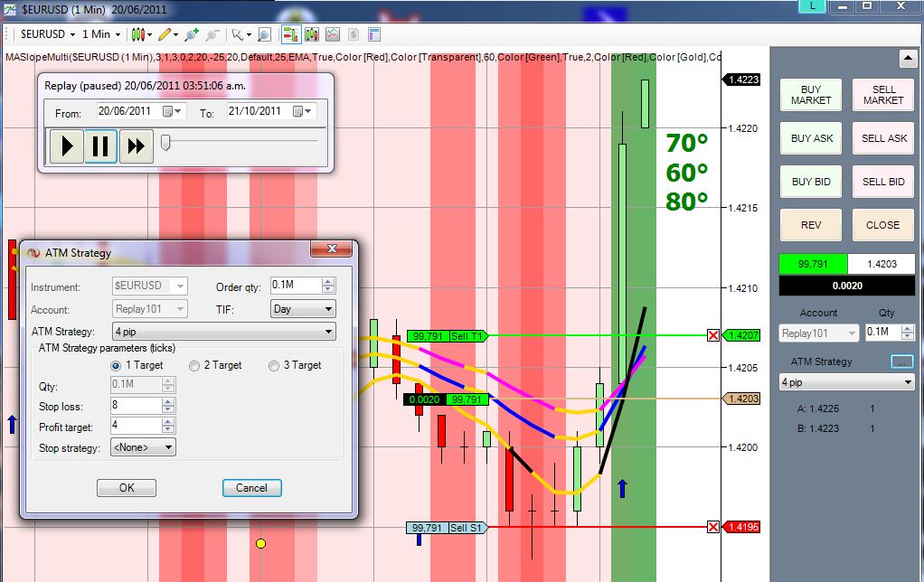Viewport: 924px width, 582px height.
Task: Click the greyed strategies dollar icon
Action: [x=354, y=34]
